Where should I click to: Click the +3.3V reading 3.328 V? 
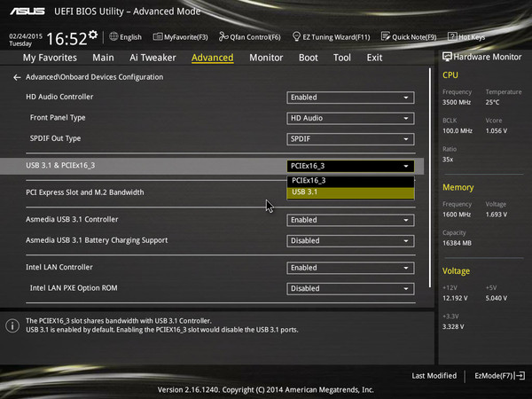click(x=453, y=326)
